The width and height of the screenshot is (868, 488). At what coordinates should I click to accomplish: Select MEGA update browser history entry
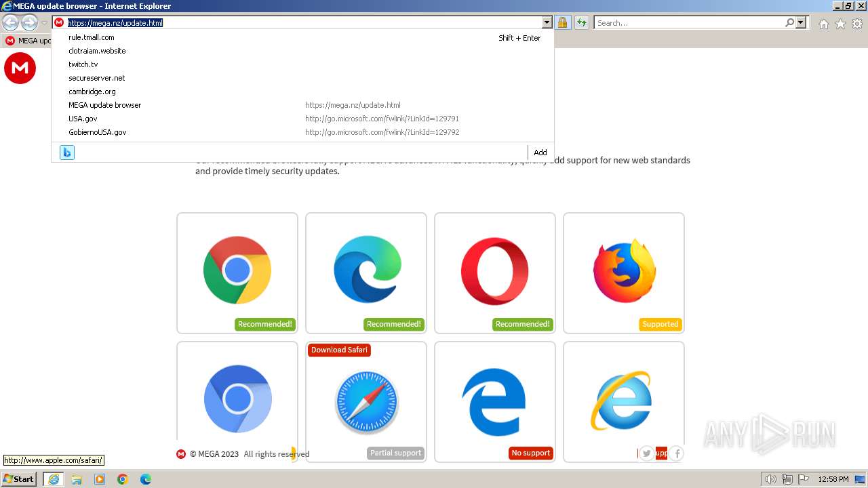(x=302, y=105)
